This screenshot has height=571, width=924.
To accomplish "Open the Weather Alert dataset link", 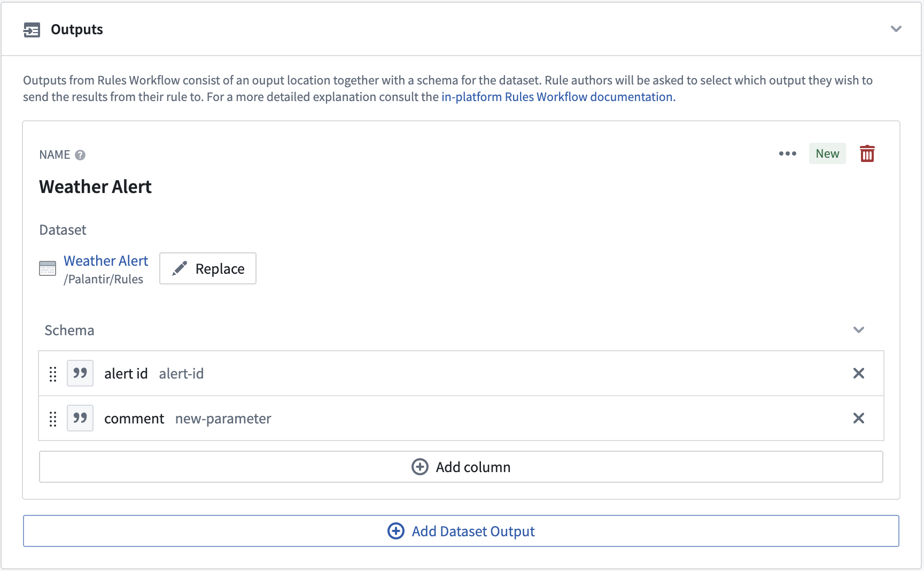I will [106, 261].
